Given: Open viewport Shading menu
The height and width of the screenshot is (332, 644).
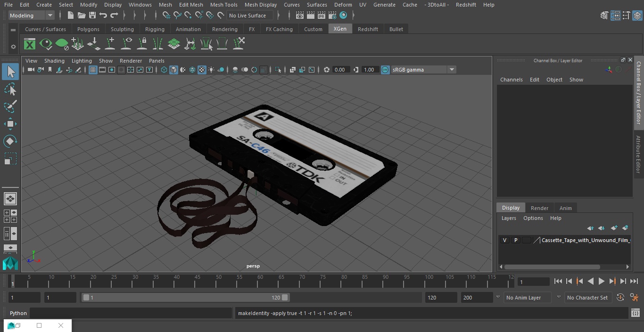Looking at the screenshot, I should (54, 61).
